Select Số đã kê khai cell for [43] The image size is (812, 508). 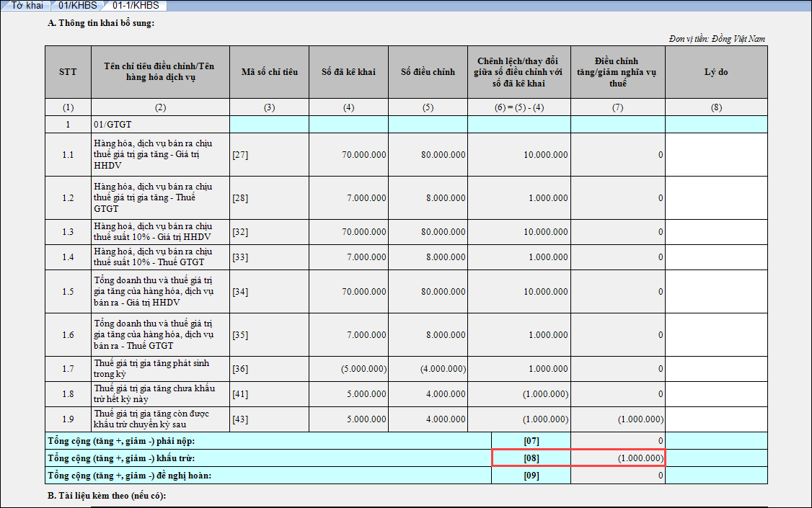349,419
